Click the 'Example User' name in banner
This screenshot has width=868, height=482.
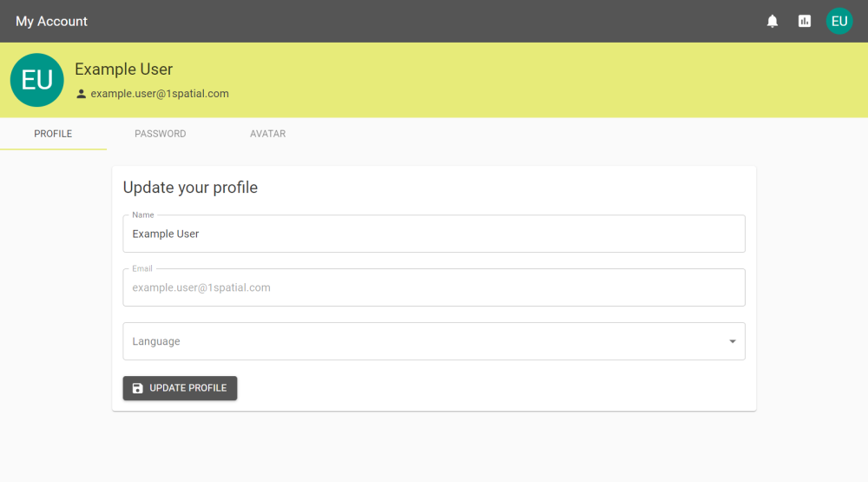124,69
